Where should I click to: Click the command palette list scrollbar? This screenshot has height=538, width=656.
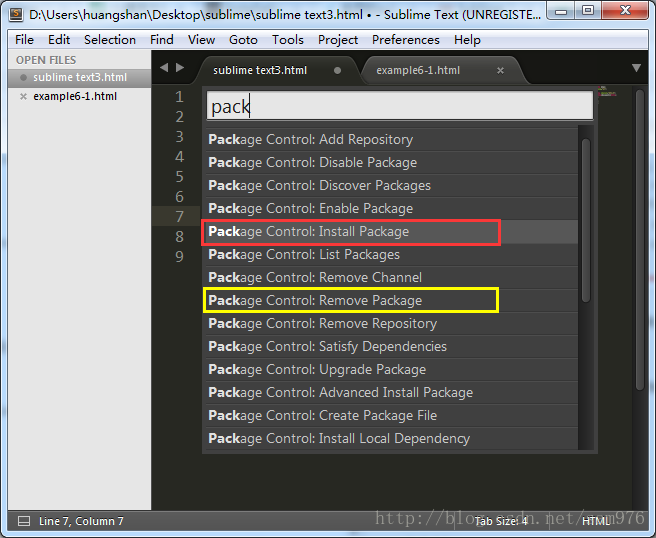point(586,220)
